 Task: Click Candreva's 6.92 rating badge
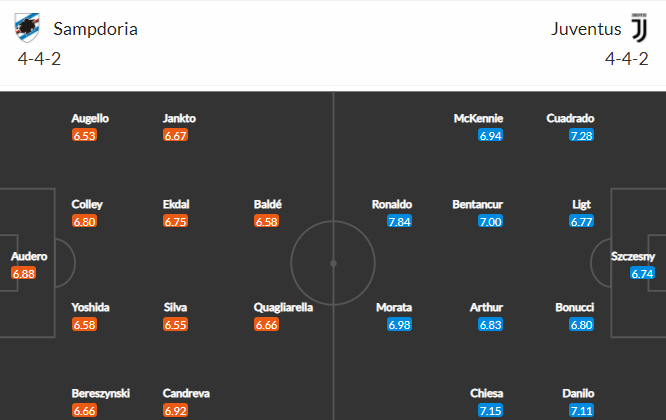[175, 411]
